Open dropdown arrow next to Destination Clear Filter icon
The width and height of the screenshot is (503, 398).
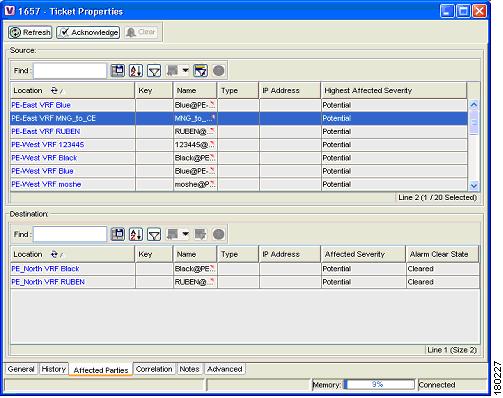pyautogui.click(x=185, y=234)
